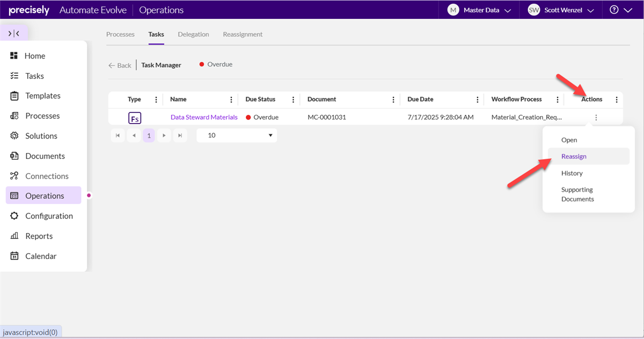The image size is (644, 339).
Task: Click the Fs type icon in the task row
Action: [135, 118]
